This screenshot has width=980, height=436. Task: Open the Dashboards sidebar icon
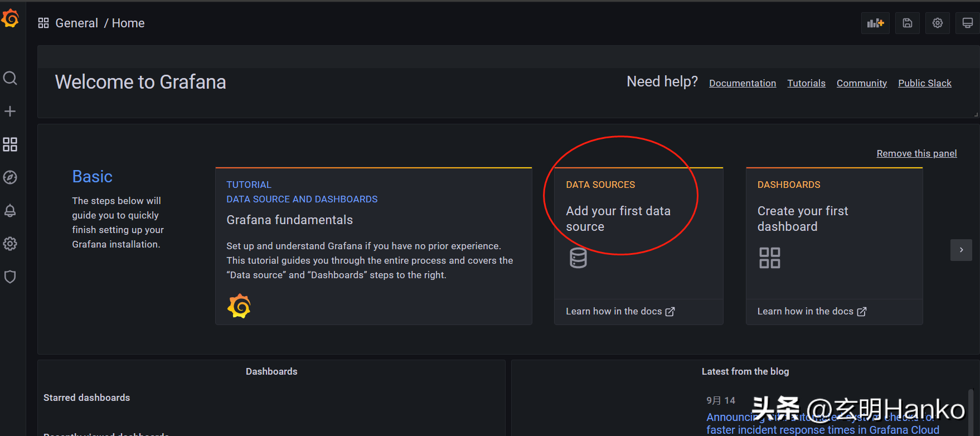[10, 145]
